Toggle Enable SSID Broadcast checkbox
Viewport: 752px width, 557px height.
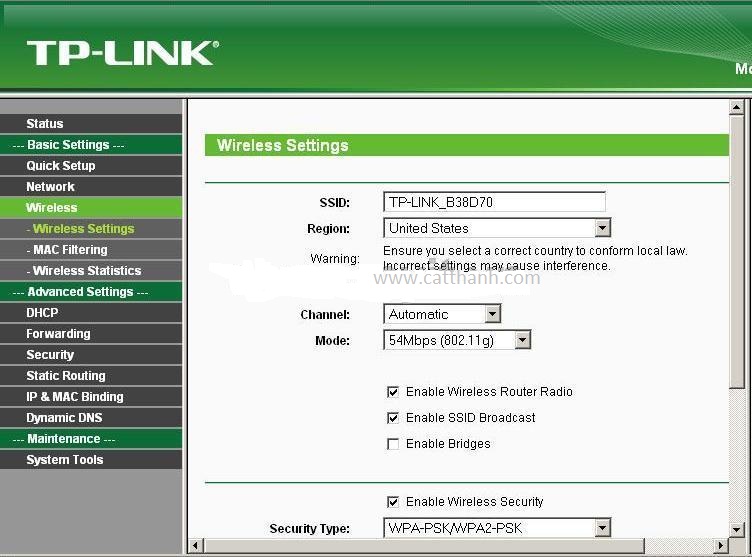coord(393,418)
